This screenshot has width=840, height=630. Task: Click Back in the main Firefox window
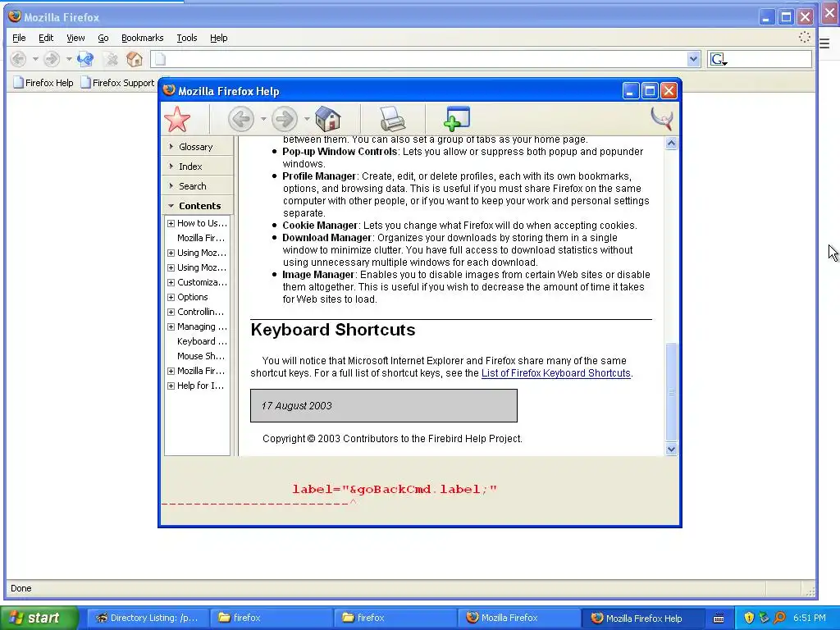19,59
